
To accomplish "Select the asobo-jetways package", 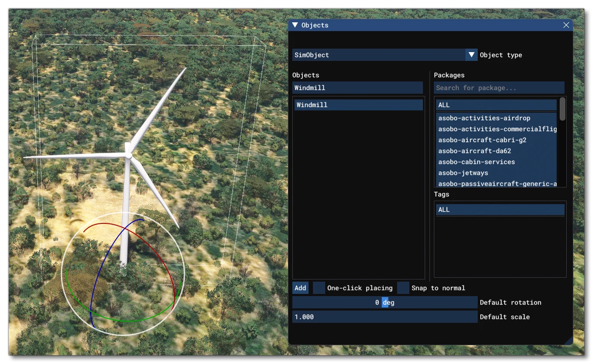I will pos(496,173).
